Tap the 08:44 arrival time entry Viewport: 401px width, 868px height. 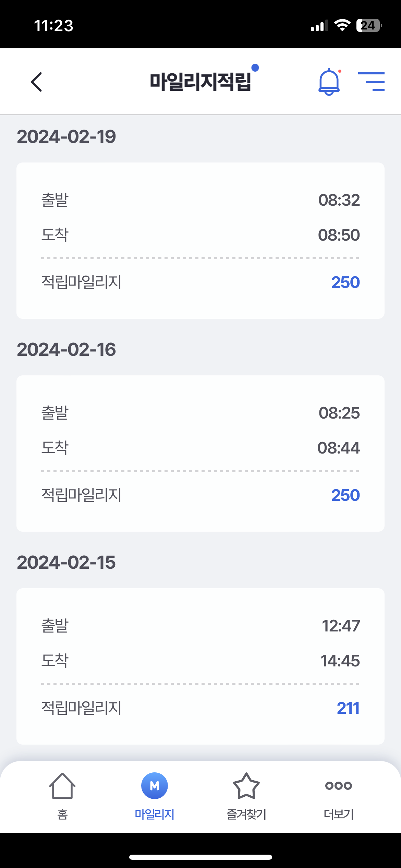339,448
